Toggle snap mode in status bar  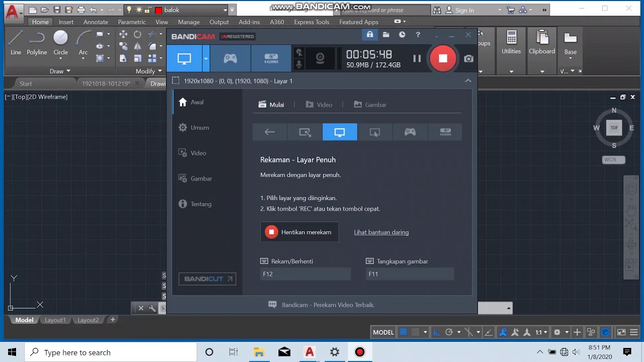click(415, 332)
